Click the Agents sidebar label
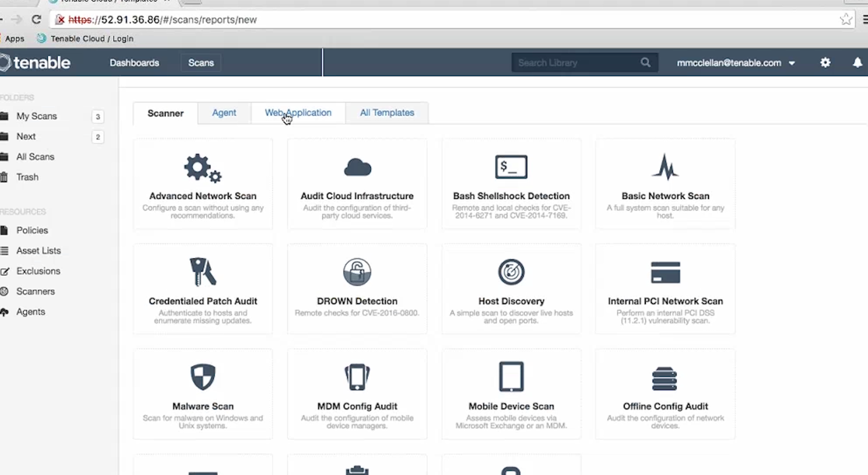 point(31,312)
